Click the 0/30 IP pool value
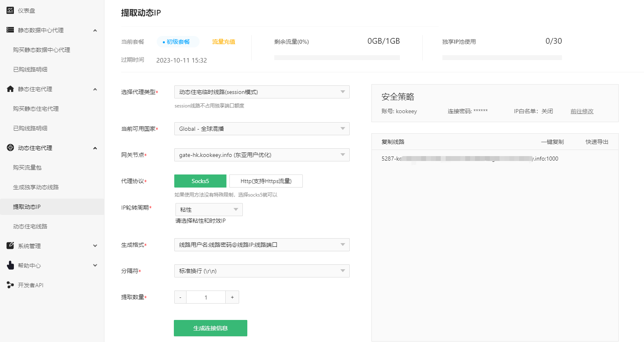The height and width of the screenshot is (342, 644). click(x=554, y=41)
